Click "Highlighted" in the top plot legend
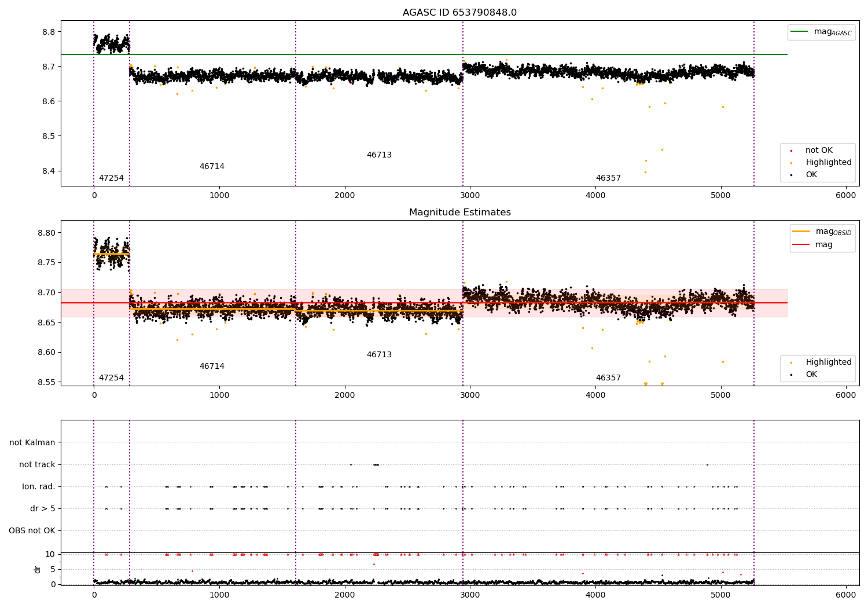 click(829, 163)
